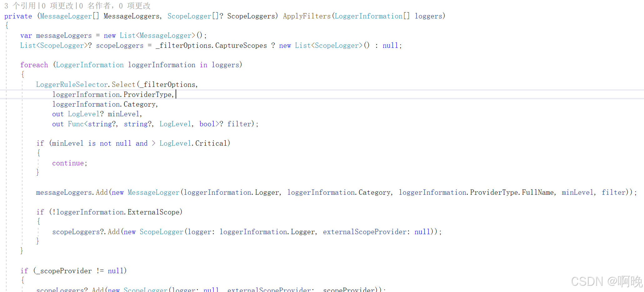The width and height of the screenshot is (644, 292).
Task: Click 'minLevel' in the 'out LogLevel?' line
Action: pyautogui.click(x=123, y=114)
